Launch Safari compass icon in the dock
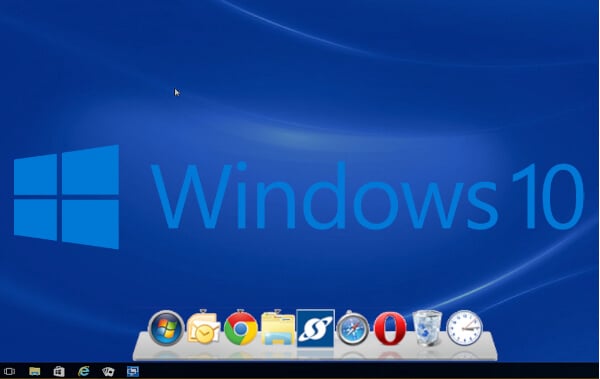Image resolution: width=600 pixels, height=379 pixels. (352, 328)
